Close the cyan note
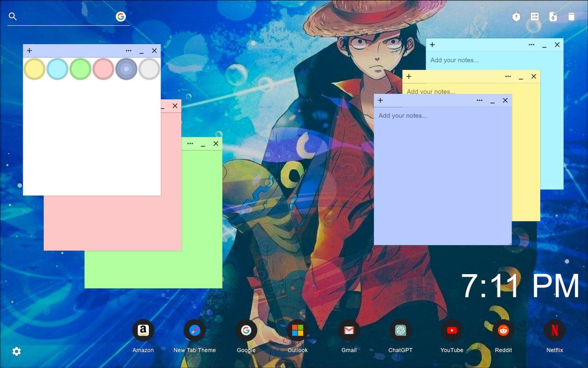This screenshot has width=588, height=368. coord(557,45)
